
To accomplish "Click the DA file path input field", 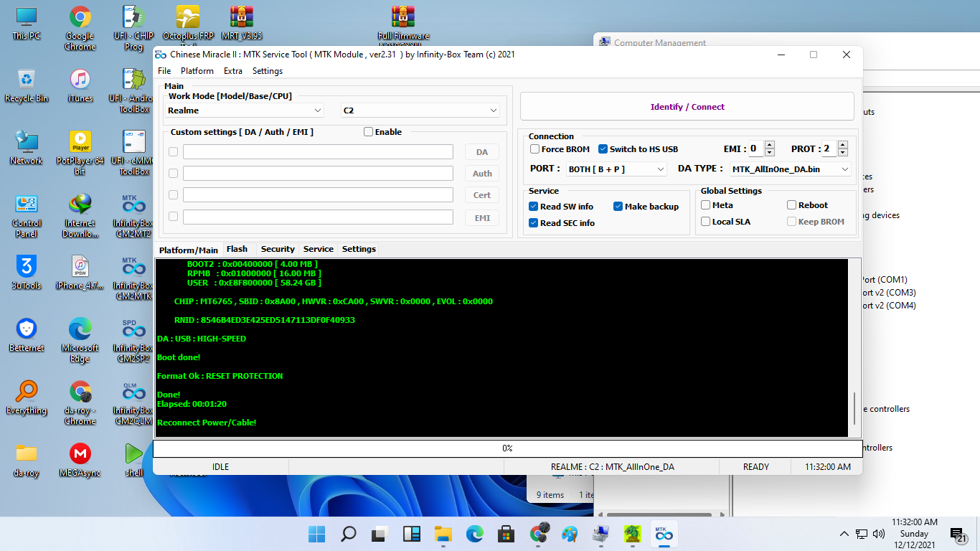I will coord(318,151).
